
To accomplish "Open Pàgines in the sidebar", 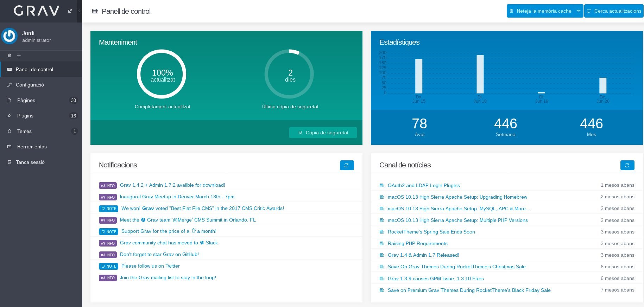I will 41,100.
